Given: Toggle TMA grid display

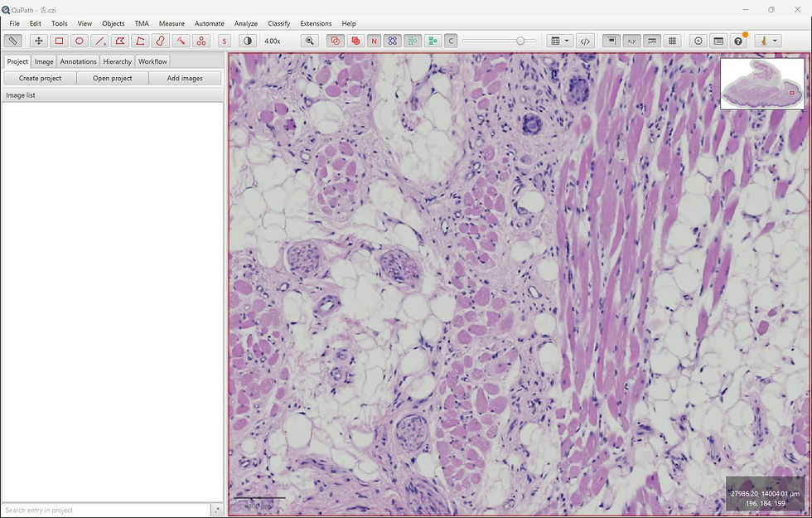Looking at the screenshot, I should tap(393, 41).
